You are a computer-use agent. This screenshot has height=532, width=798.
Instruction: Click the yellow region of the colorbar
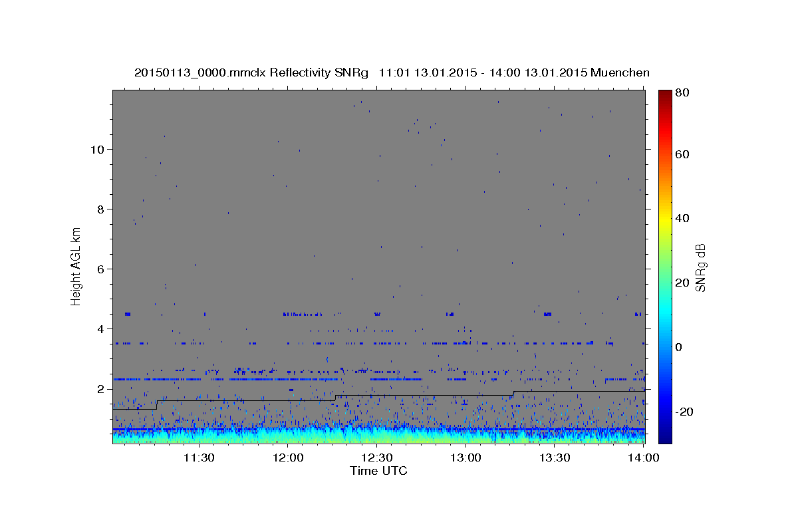[x=665, y=219]
